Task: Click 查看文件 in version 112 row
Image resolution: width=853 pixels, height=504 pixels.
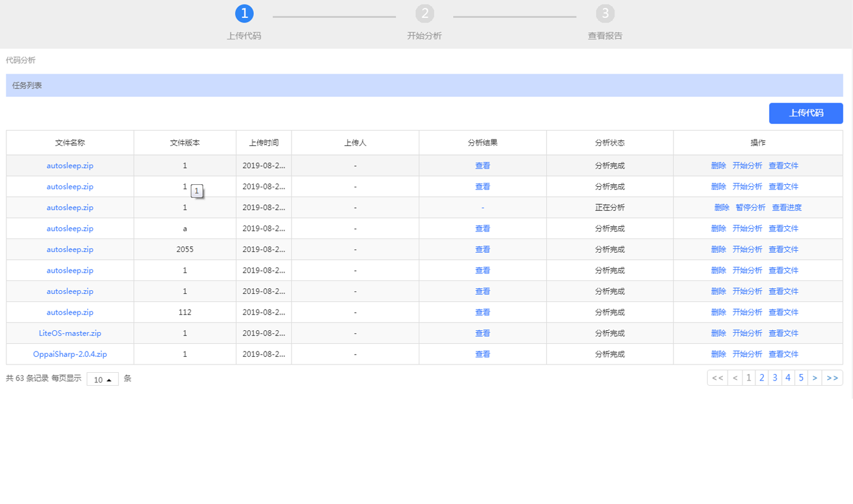Action: click(x=783, y=312)
